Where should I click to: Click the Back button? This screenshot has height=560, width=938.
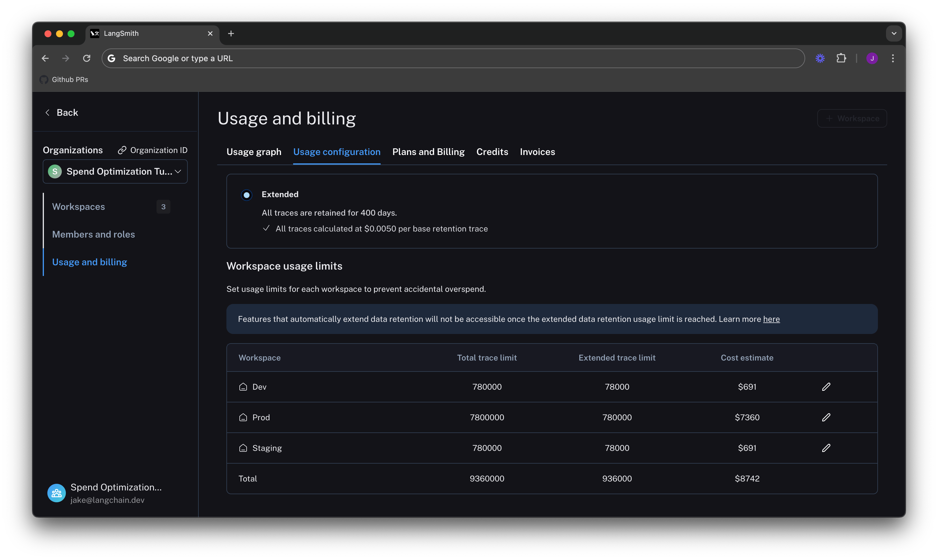(62, 113)
